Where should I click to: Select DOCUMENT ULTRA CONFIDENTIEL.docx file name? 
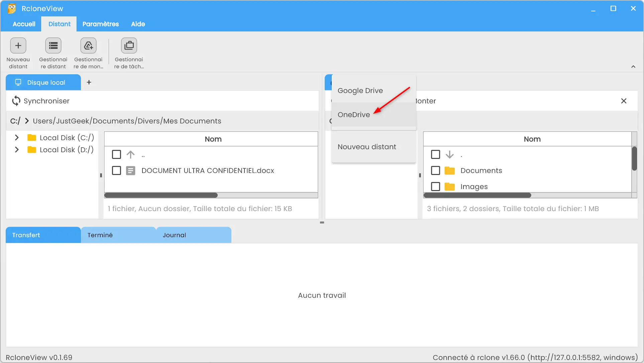tap(208, 171)
